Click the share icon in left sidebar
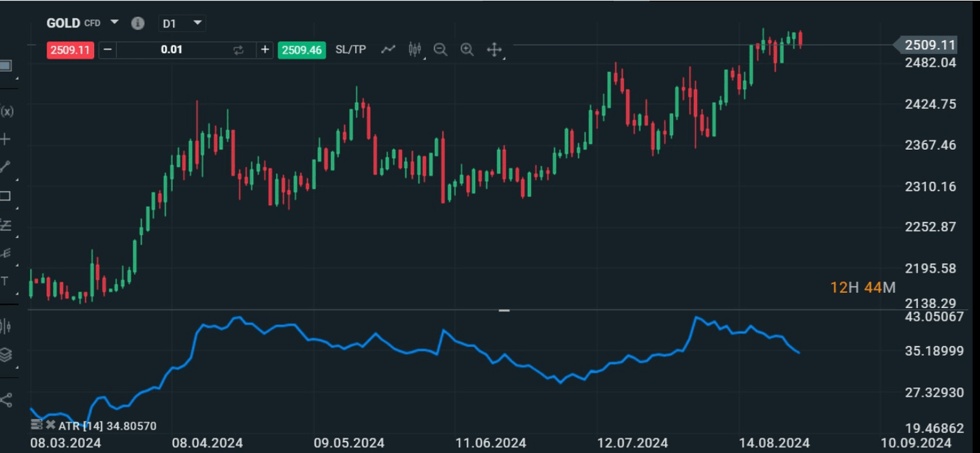Screen dimensions: 980x453 click(x=6, y=400)
